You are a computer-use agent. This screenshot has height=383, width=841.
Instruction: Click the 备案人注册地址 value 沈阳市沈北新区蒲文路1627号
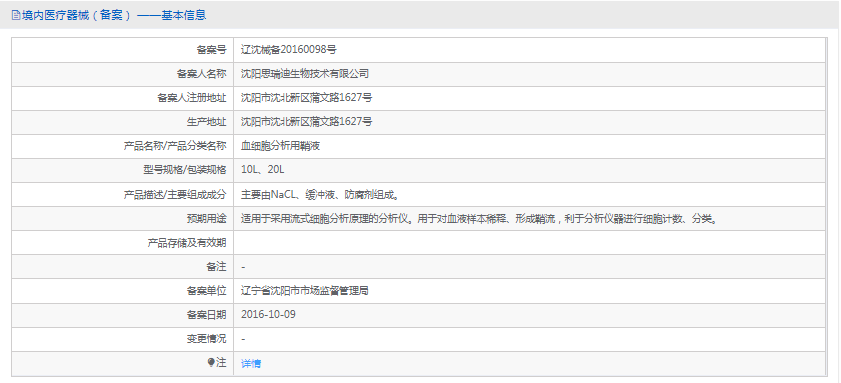(307, 98)
